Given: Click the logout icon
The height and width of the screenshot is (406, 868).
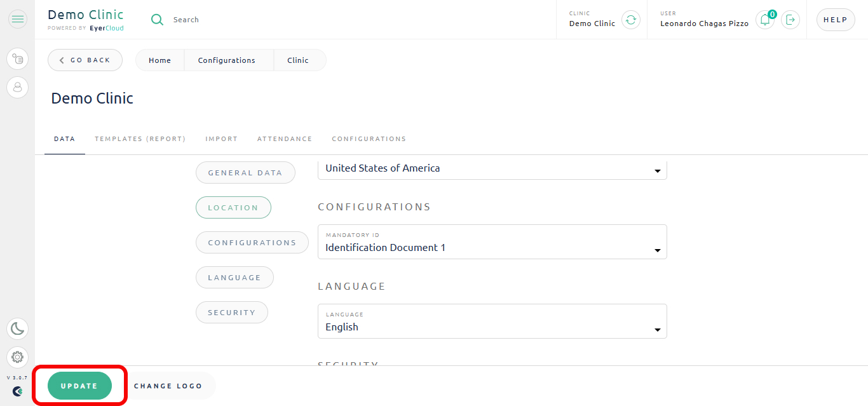Looking at the screenshot, I should 790,20.
